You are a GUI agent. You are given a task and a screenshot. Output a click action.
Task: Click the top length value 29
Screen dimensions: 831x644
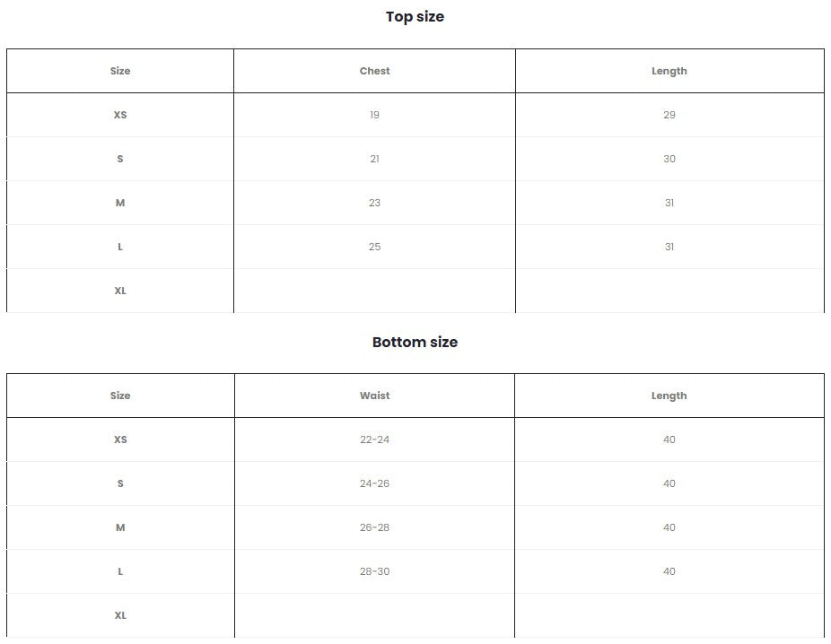click(x=669, y=115)
